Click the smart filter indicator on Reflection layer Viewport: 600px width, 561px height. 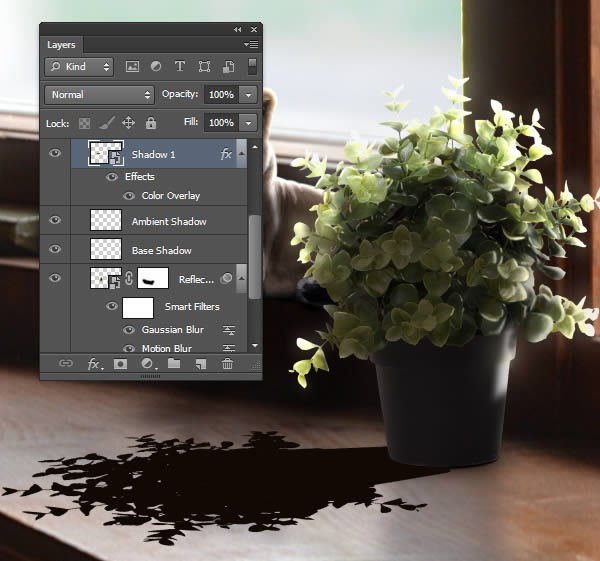pyautogui.click(x=226, y=278)
